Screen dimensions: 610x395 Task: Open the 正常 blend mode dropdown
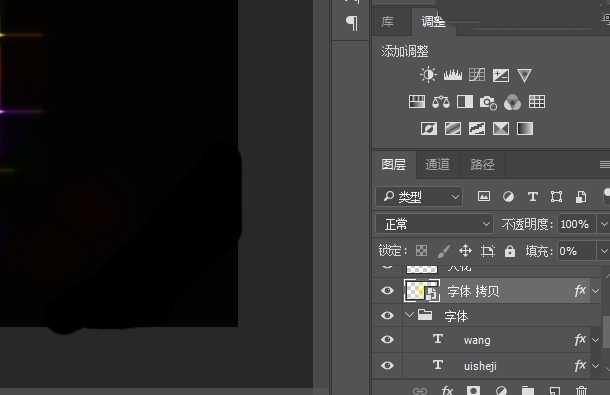click(434, 224)
